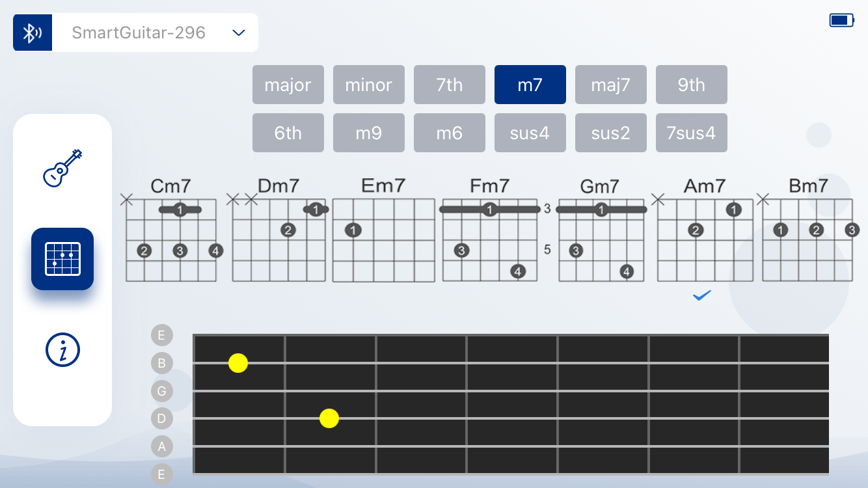This screenshot has width=868, height=488.
Task: Pick the Cm7 chord diagram
Action: tap(171, 230)
